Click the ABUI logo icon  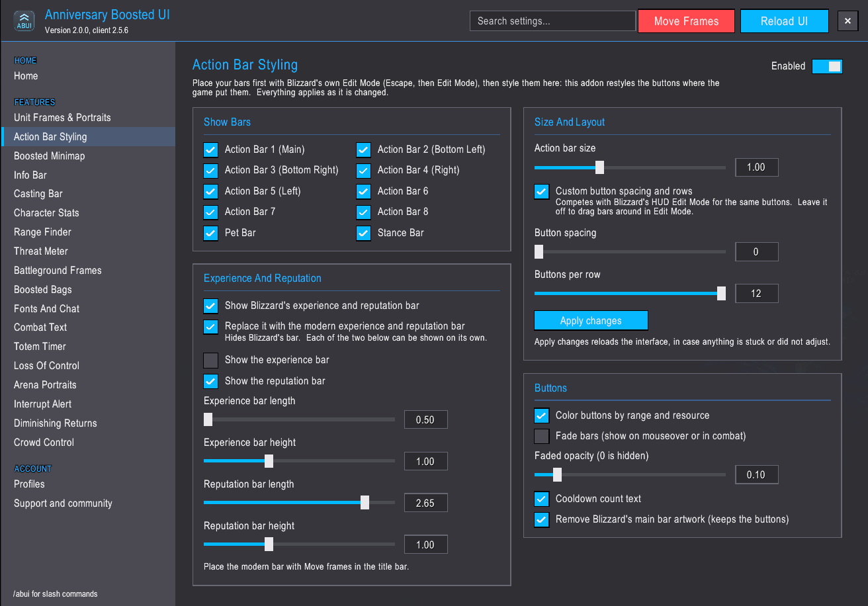click(x=24, y=21)
